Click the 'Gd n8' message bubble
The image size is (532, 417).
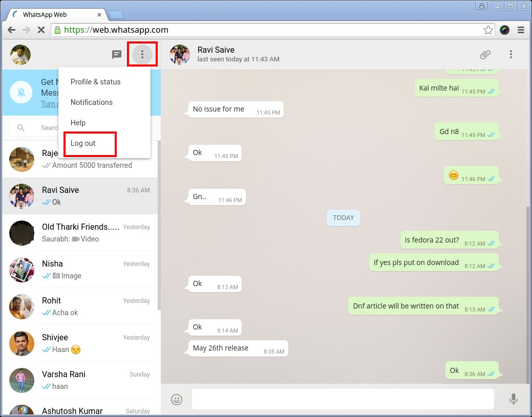coord(466,131)
